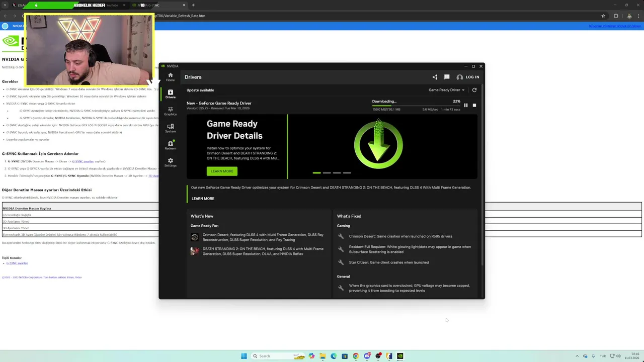Close the YouTube browser tab
Viewport: 644px width, 362px height.
coord(124,5)
